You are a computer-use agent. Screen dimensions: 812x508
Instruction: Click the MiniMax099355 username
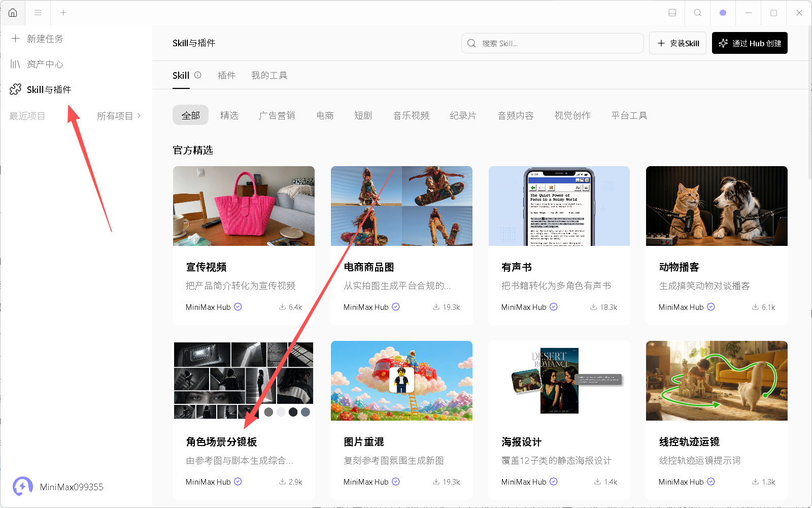(72, 487)
